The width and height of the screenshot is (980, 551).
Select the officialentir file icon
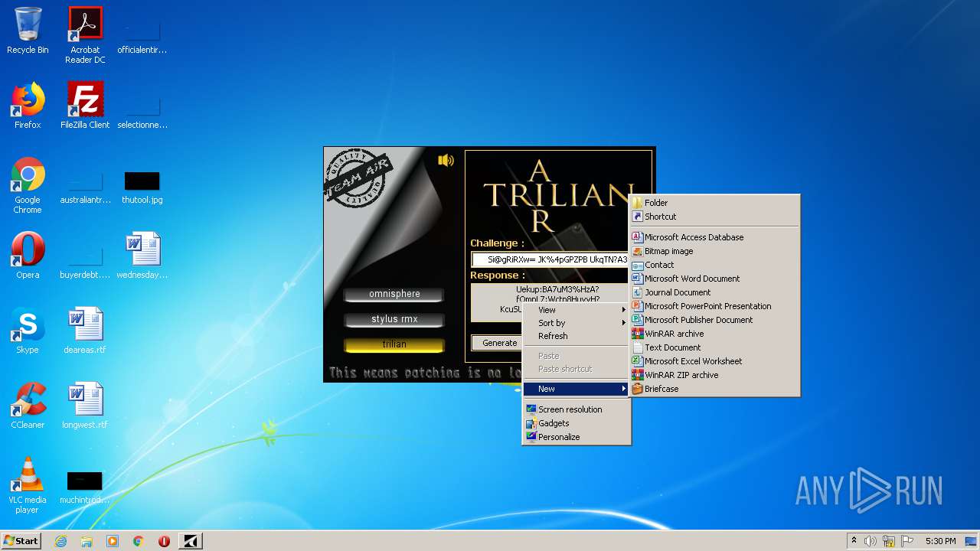(142, 37)
